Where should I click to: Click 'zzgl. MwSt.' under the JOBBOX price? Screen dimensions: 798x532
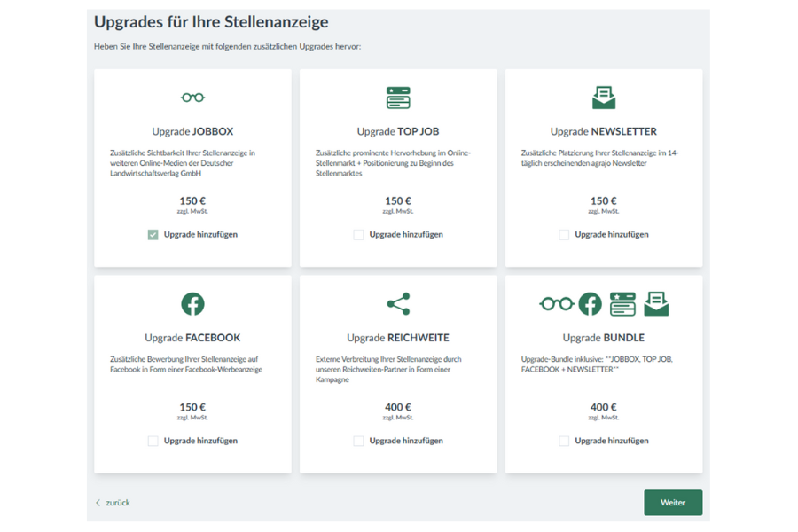[x=192, y=211]
